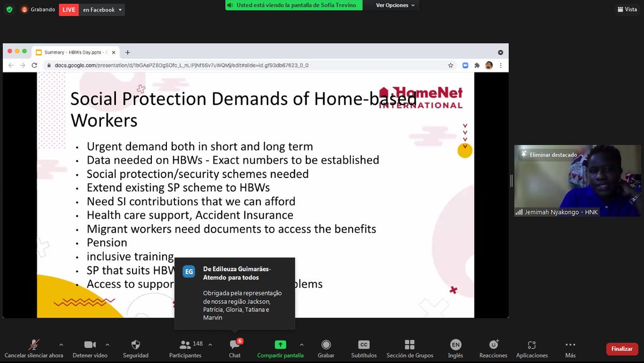
Task: Open the Más options menu
Action: tap(570, 349)
